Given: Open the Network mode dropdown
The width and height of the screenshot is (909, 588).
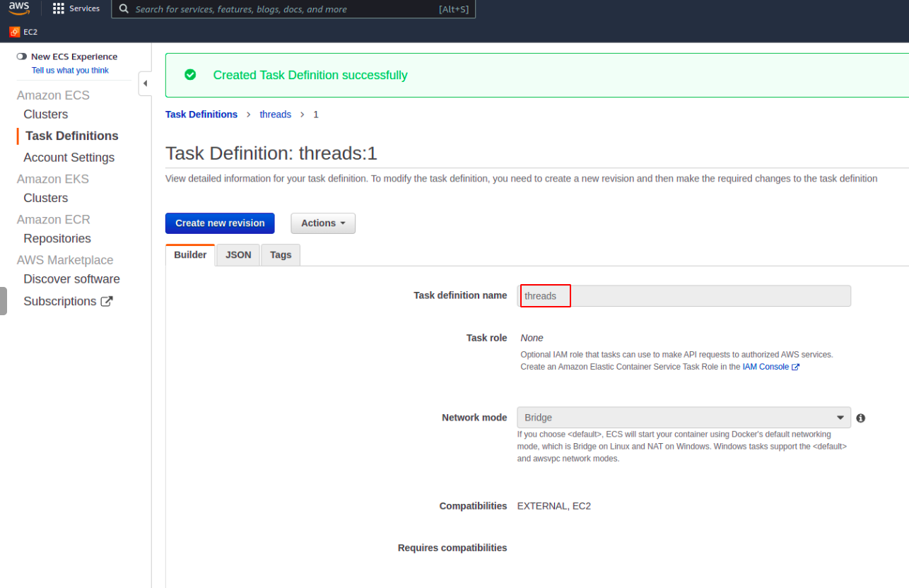Looking at the screenshot, I should pyautogui.click(x=840, y=418).
